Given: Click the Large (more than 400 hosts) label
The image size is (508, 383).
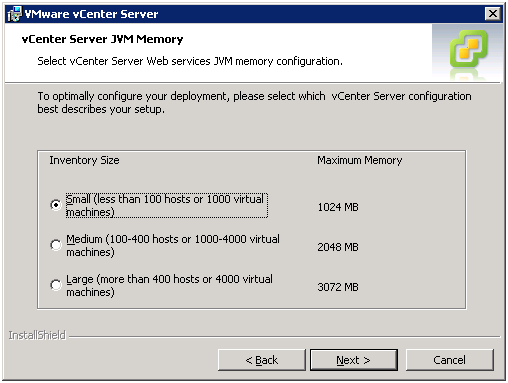Looking at the screenshot, I should 169,285.
